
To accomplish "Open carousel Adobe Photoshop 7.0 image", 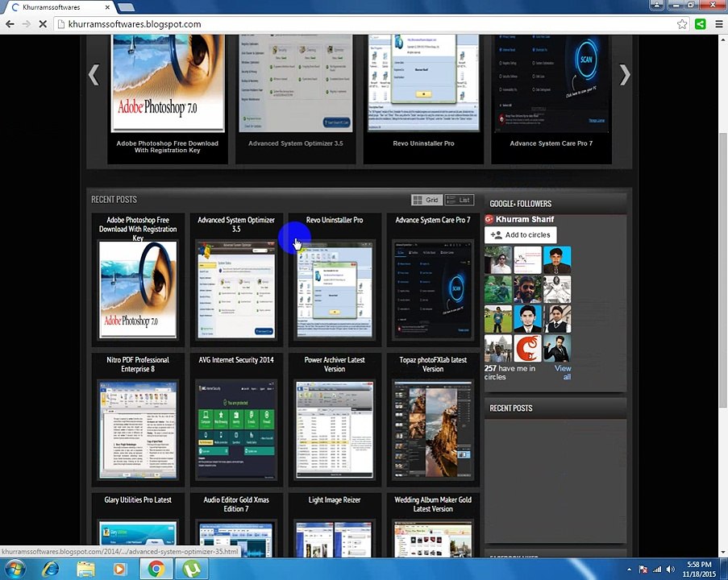I will coord(168,83).
